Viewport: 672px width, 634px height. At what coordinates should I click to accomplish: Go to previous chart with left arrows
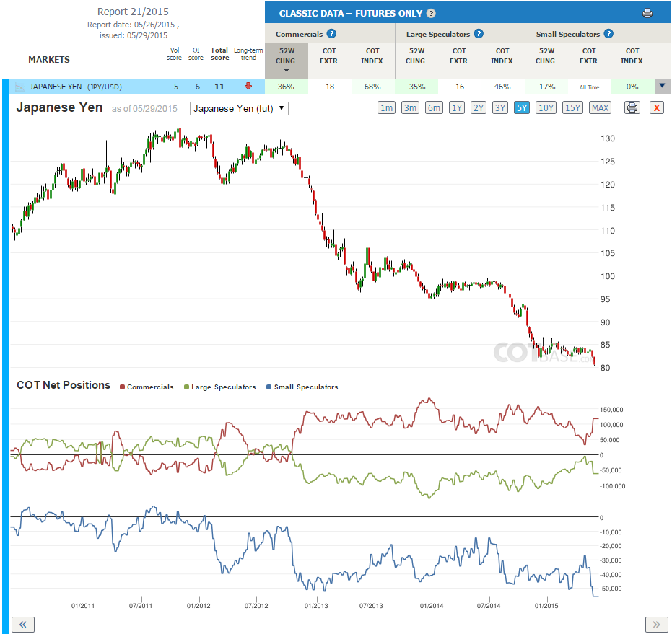tap(22, 624)
